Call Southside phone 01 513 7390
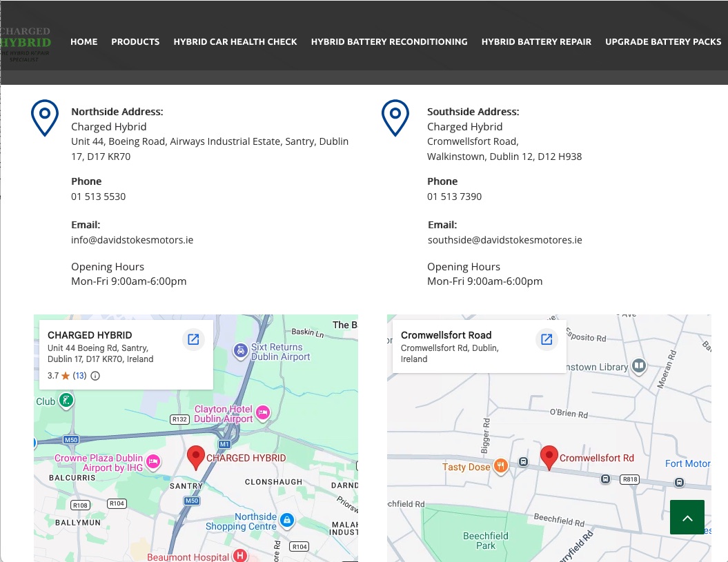Image resolution: width=728 pixels, height=562 pixels. coord(455,197)
